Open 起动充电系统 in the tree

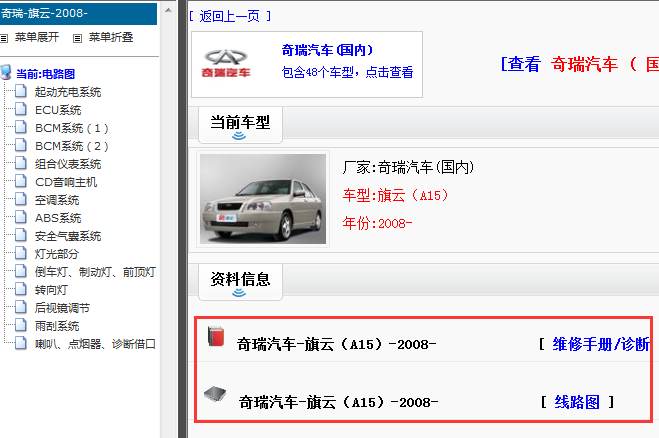pos(68,92)
